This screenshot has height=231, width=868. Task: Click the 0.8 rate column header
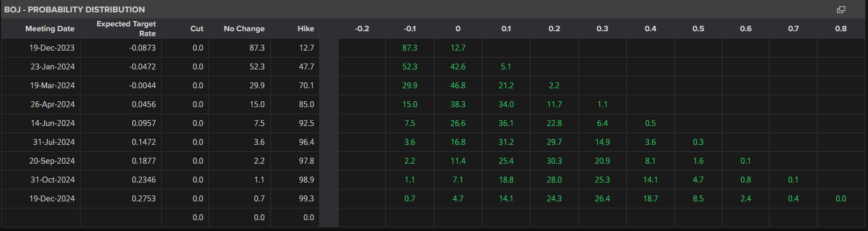coord(841,29)
